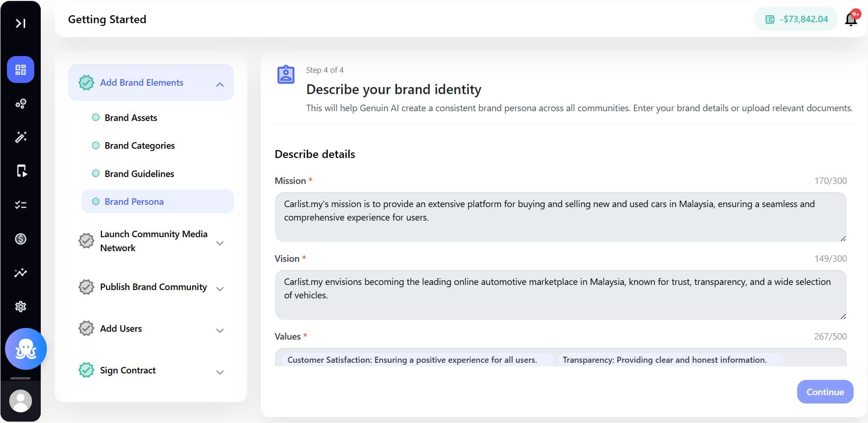Expand Launch Community Media Network chevron
868x423 pixels.
point(220,243)
